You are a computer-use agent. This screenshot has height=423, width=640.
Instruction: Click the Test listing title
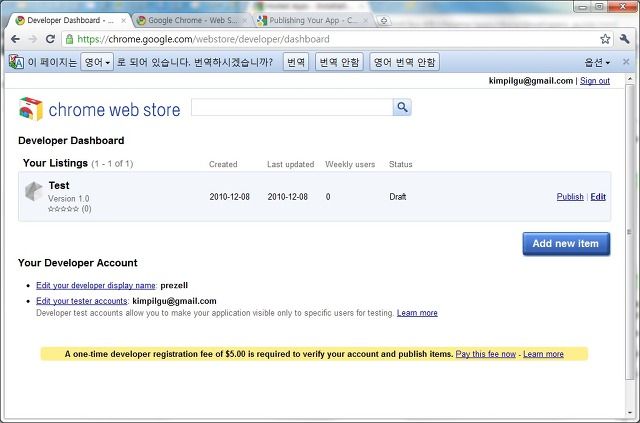(x=59, y=185)
